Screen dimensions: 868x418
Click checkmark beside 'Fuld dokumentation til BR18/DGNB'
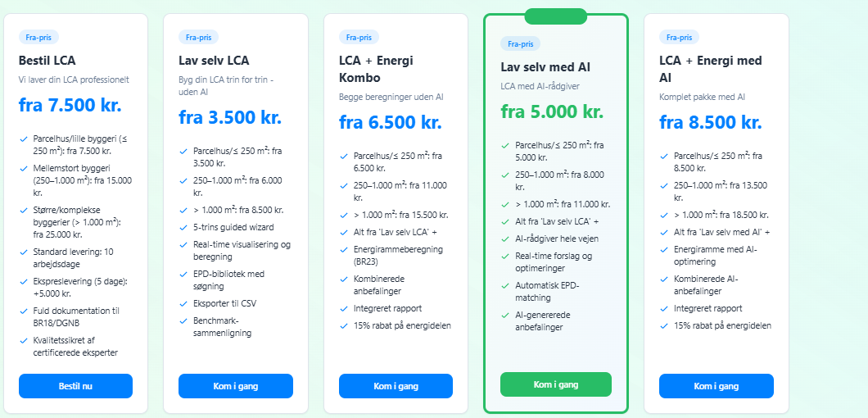23,311
